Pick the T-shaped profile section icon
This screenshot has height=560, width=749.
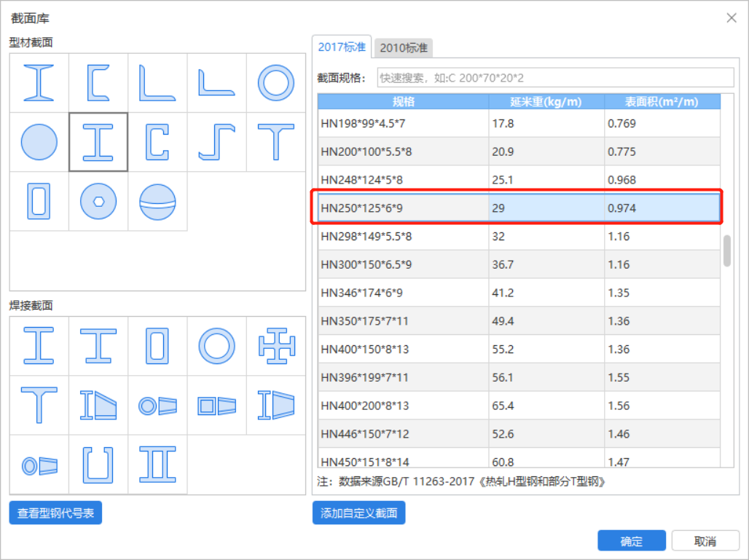[275, 142]
